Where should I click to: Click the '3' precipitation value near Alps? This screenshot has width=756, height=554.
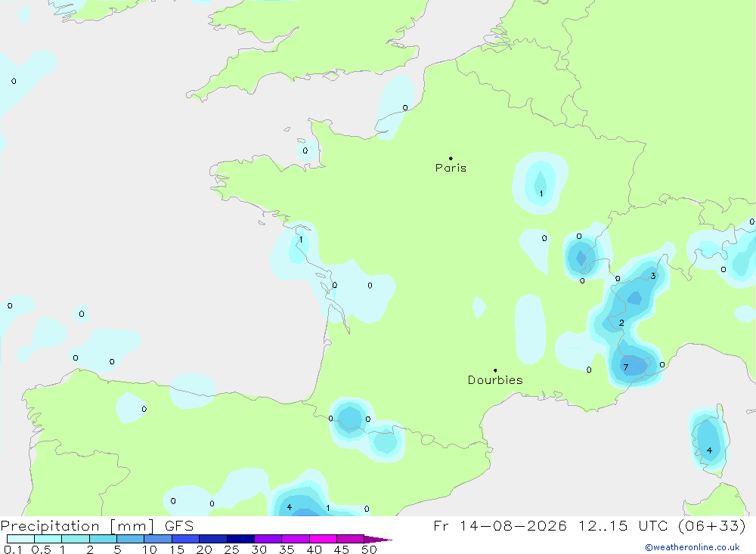pos(653,276)
